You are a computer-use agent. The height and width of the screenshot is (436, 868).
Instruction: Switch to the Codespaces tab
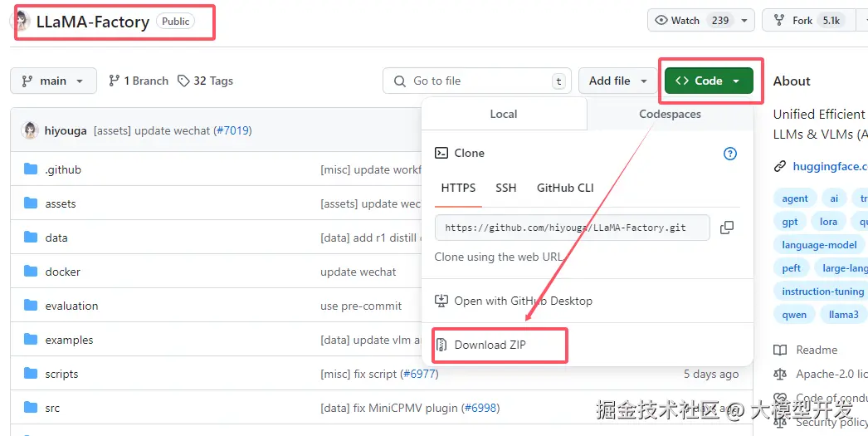pos(670,114)
